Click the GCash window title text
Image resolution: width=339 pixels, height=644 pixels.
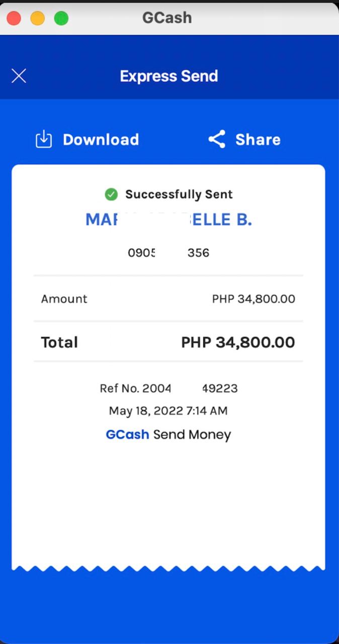pos(167,18)
